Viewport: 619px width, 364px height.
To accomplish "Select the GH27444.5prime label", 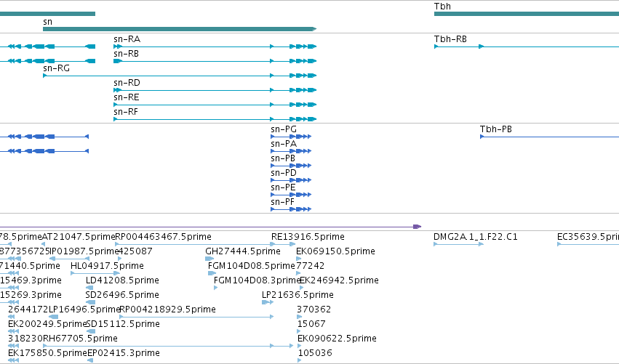I will [x=243, y=251].
